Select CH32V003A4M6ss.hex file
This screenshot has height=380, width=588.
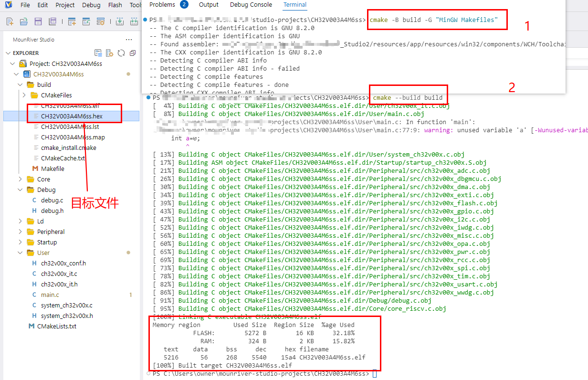click(72, 116)
